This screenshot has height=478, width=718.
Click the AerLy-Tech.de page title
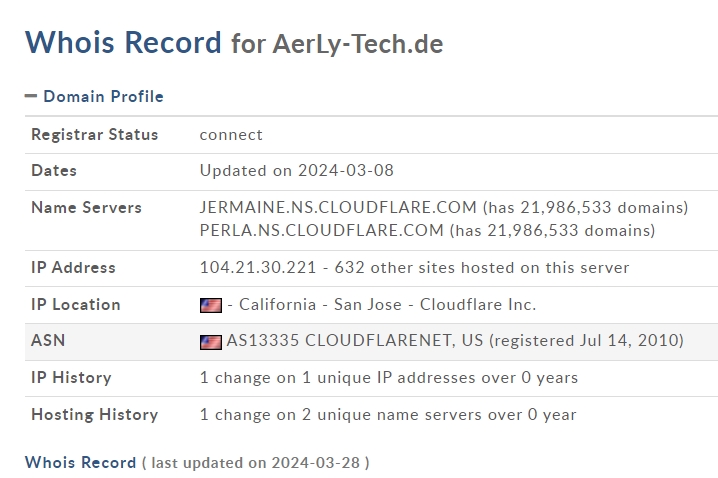tap(358, 44)
